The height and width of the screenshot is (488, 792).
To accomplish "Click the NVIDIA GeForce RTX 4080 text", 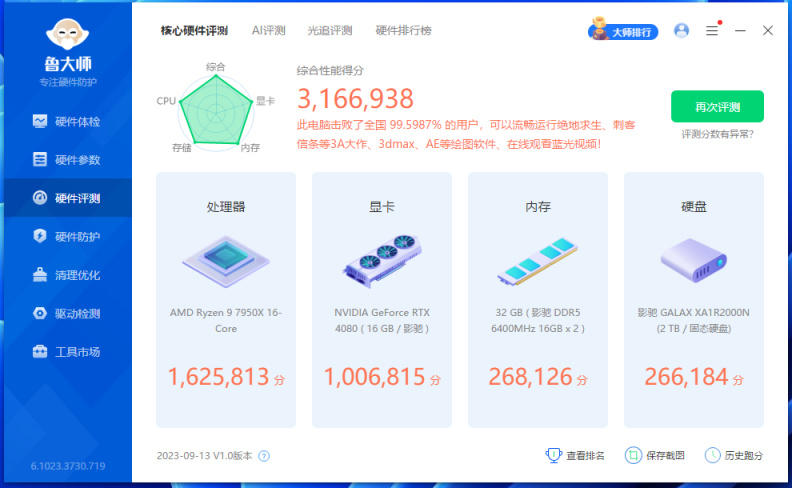I will (382, 320).
